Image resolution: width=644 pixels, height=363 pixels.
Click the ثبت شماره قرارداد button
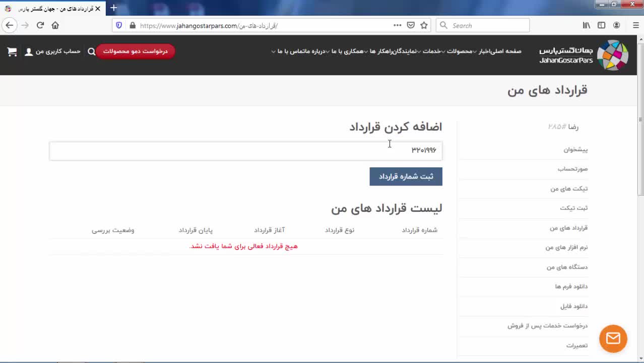406,176
